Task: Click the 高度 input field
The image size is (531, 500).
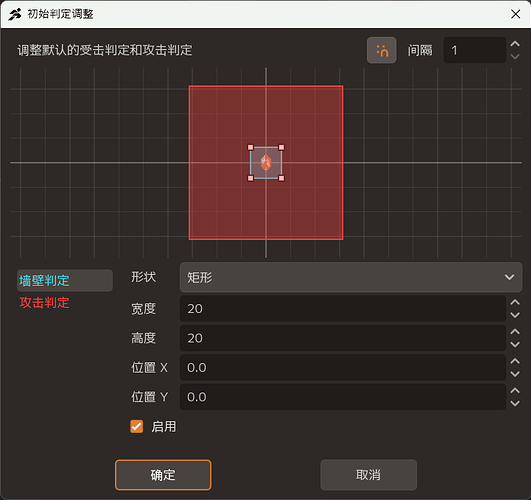Action: point(343,338)
